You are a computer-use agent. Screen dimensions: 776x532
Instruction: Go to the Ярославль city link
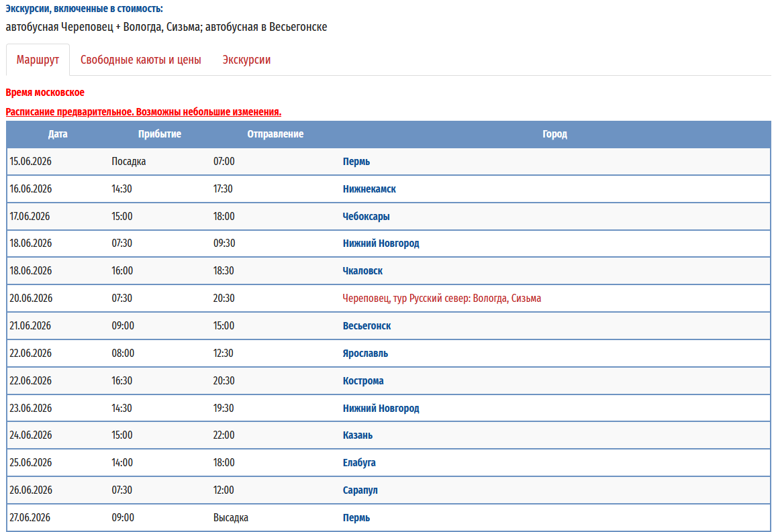365,354
